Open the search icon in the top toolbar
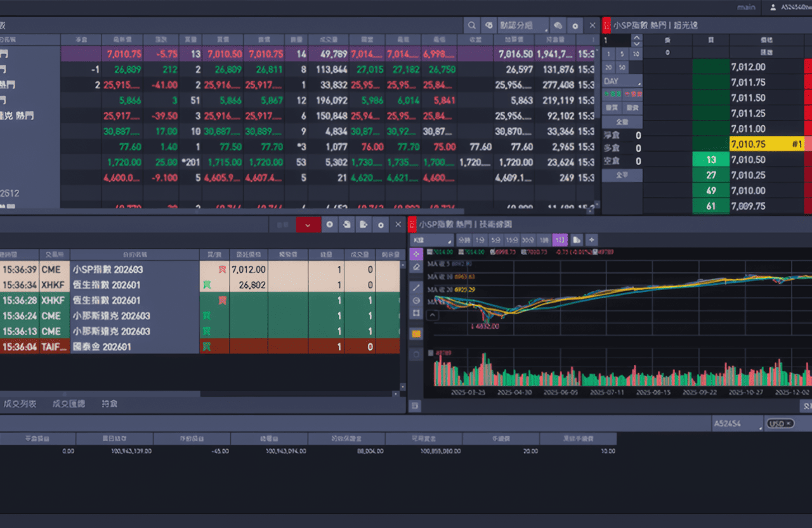Image resolution: width=812 pixels, height=528 pixels. pos(472,25)
